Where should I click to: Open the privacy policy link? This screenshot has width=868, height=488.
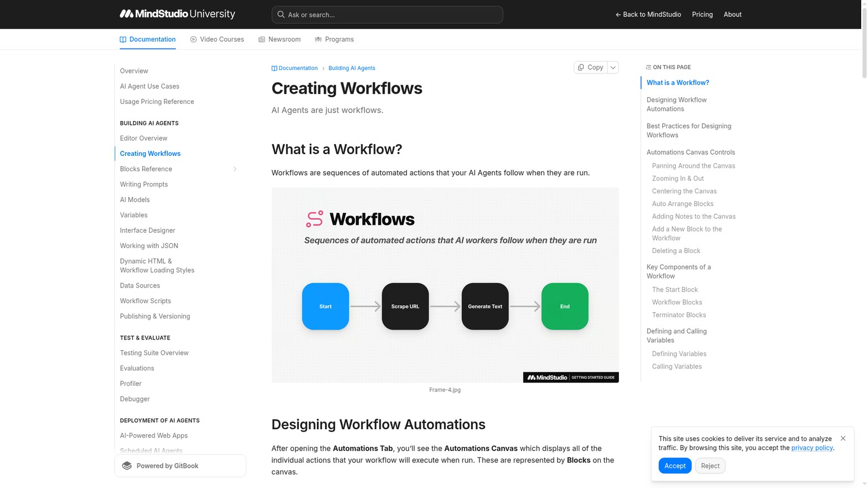812,448
